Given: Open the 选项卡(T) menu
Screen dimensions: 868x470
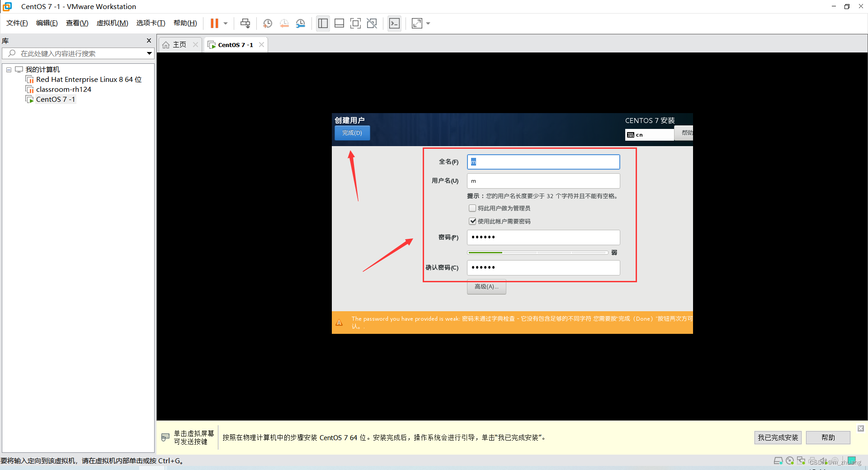Looking at the screenshot, I should pyautogui.click(x=151, y=23).
